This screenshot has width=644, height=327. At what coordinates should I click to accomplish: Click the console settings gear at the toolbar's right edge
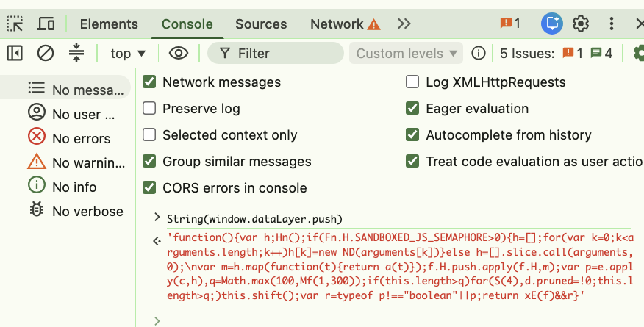pos(639,53)
